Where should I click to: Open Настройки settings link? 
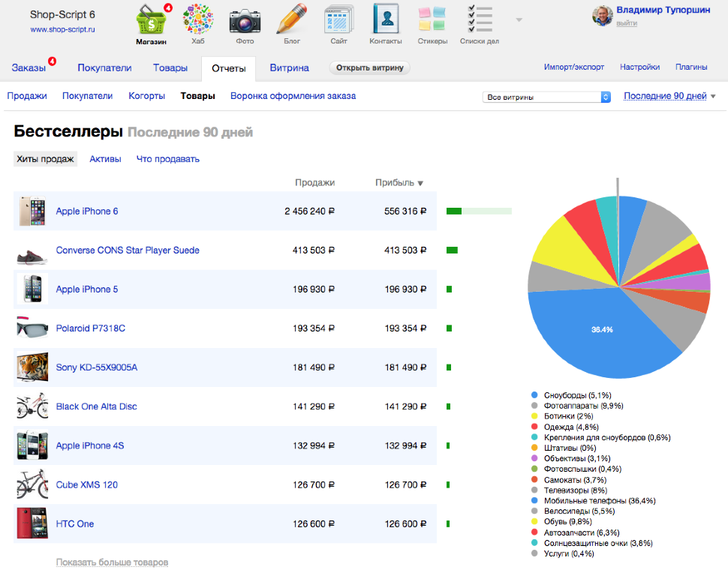[x=639, y=67]
